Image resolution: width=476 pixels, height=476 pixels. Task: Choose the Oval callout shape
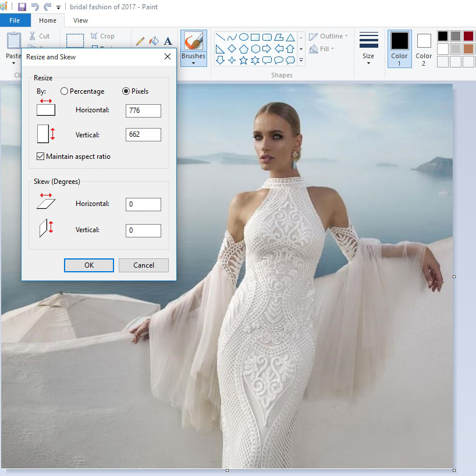point(279,61)
